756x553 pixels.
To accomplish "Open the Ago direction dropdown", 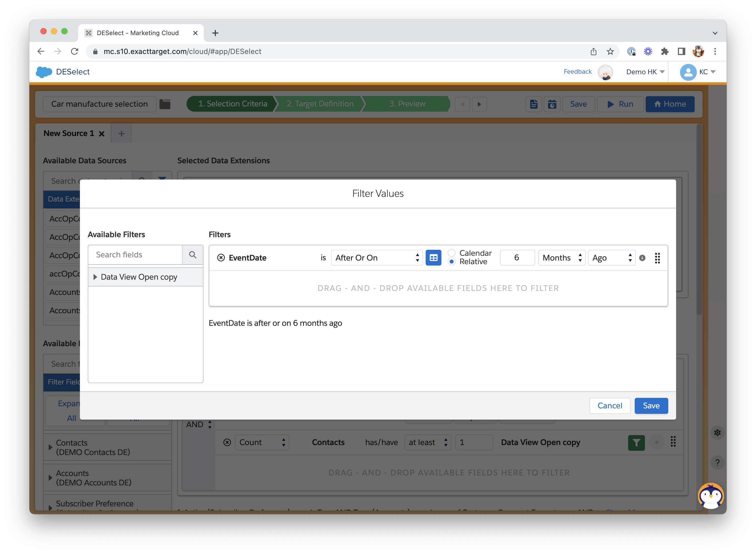I will click(x=611, y=258).
